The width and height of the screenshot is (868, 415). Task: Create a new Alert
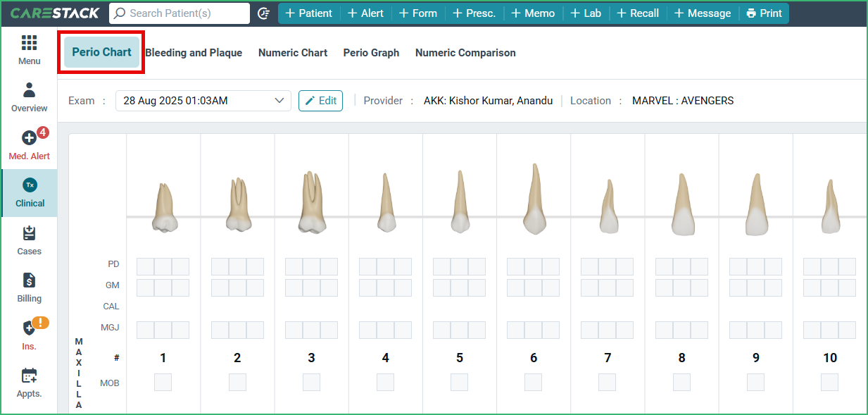365,13
